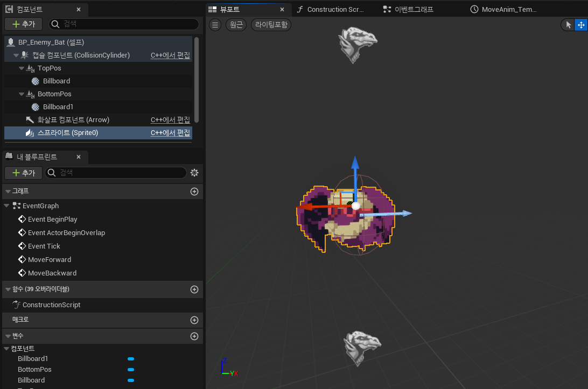Focus the My Blueprint search field
Screen dimensions: 588x389
pos(115,173)
